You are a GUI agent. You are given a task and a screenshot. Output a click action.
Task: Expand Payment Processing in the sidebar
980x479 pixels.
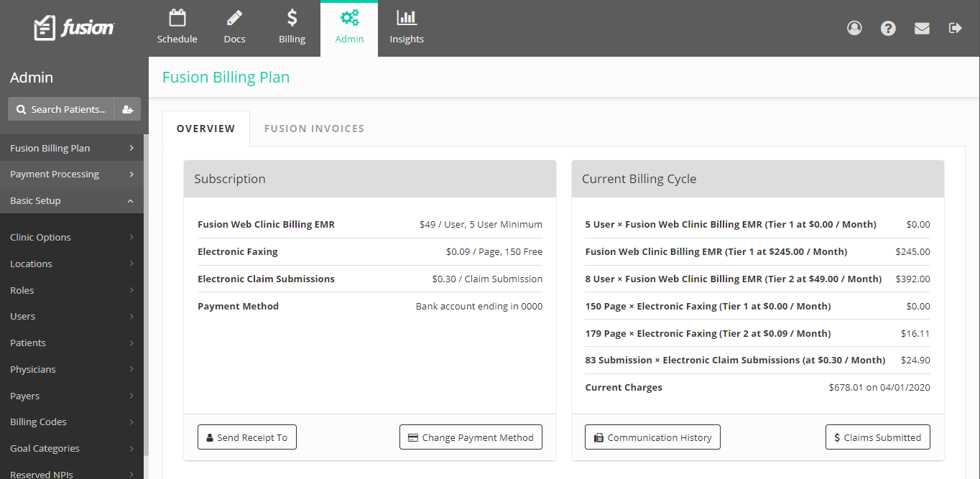(72, 174)
